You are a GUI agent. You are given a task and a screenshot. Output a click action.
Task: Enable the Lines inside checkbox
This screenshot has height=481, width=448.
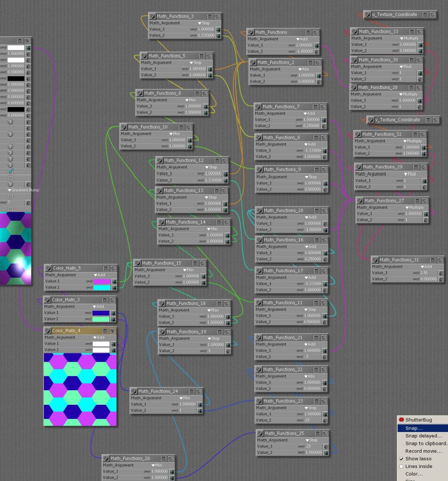click(401, 466)
